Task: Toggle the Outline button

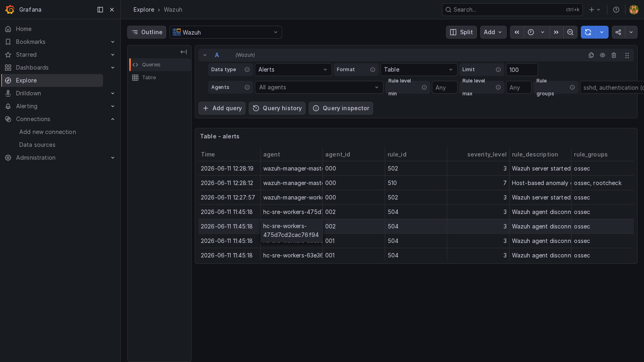Action: (147, 32)
